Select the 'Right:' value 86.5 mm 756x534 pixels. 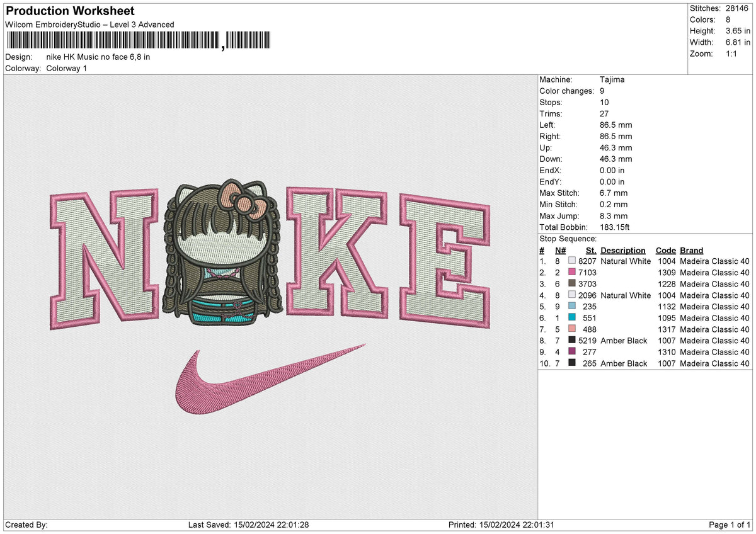coord(616,137)
